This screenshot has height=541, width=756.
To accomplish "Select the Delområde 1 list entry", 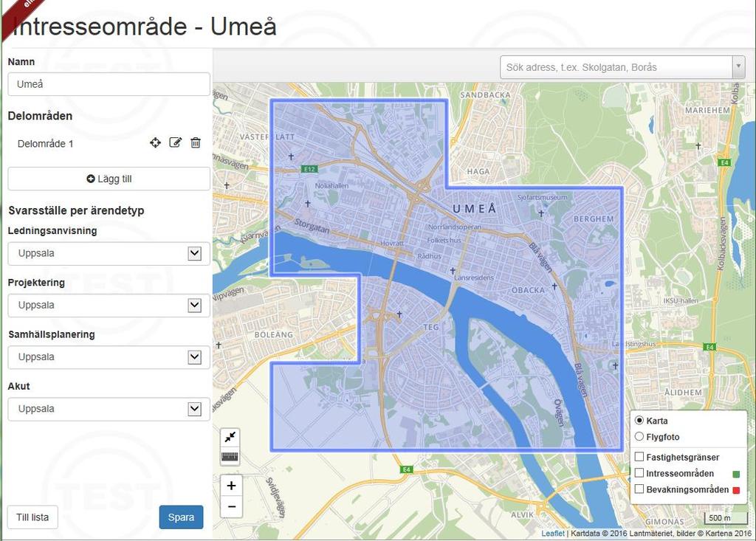I will click(45, 144).
